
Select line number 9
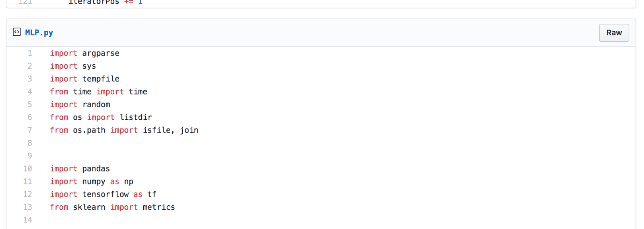(x=30, y=156)
